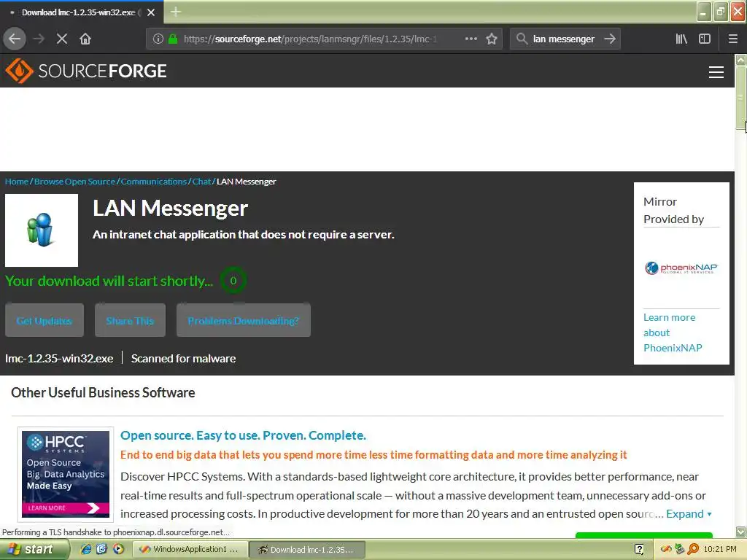Click the green secure connection padlock
This screenshot has height=560, width=747.
(173, 39)
